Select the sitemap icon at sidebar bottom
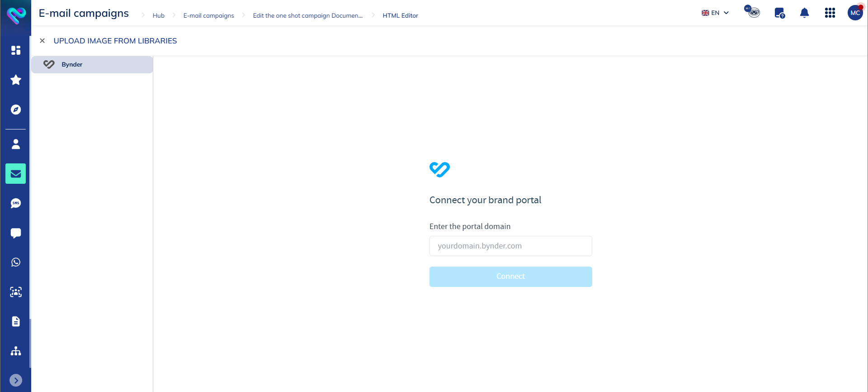The height and width of the screenshot is (392, 868). 16,351
